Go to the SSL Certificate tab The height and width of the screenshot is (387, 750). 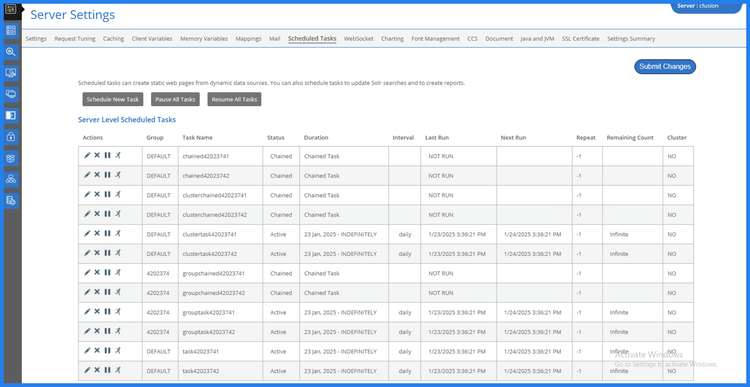click(x=580, y=39)
